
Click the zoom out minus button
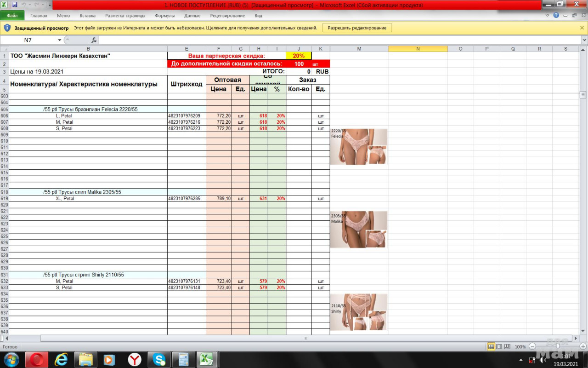point(532,346)
